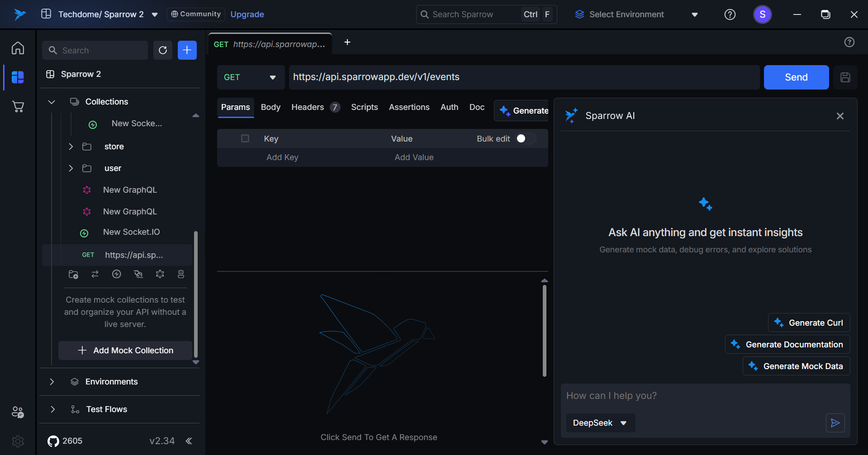Click the blue plus add button
Viewport: 868px width, 455px height.
click(187, 50)
